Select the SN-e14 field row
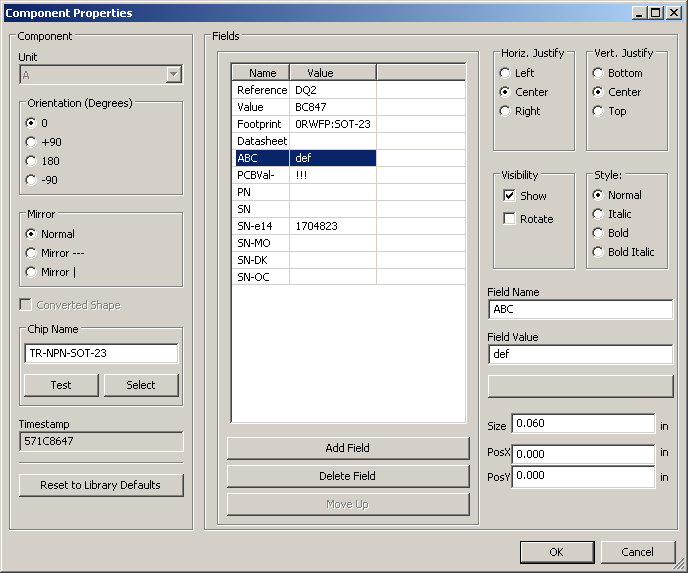The height and width of the screenshot is (573, 688). 348,226
